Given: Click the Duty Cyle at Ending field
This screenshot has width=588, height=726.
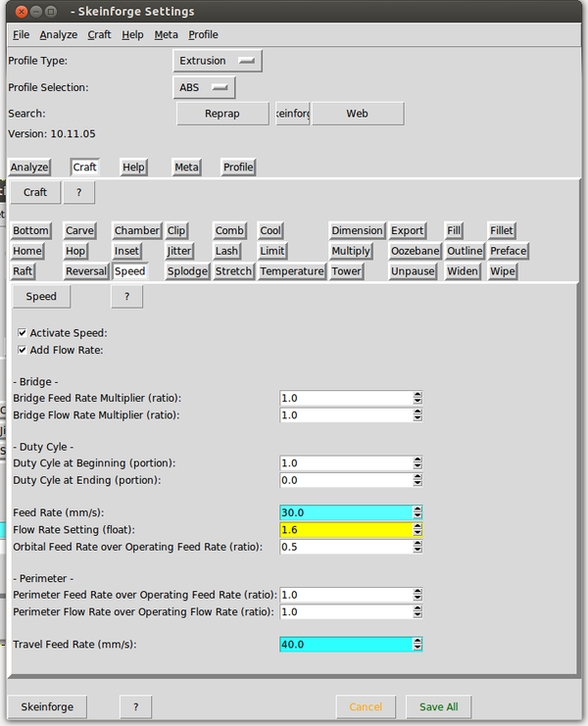Looking at the screenshot, I should coord(344,480).
